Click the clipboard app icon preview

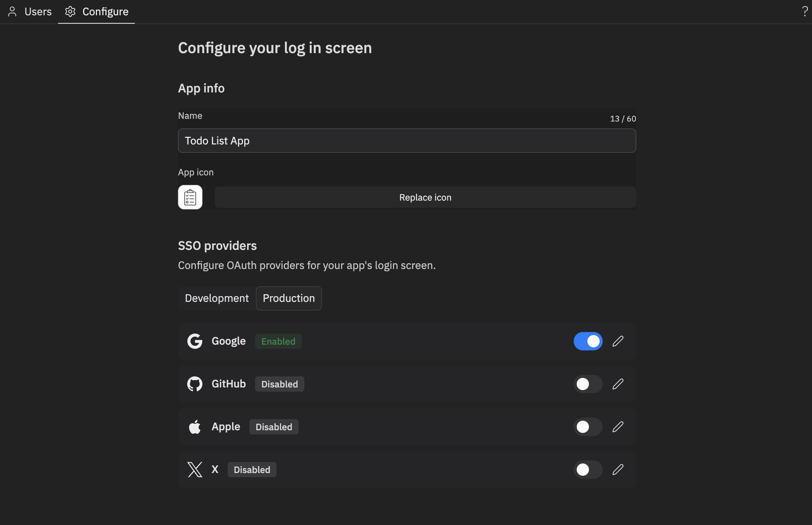tap(190, 197)
